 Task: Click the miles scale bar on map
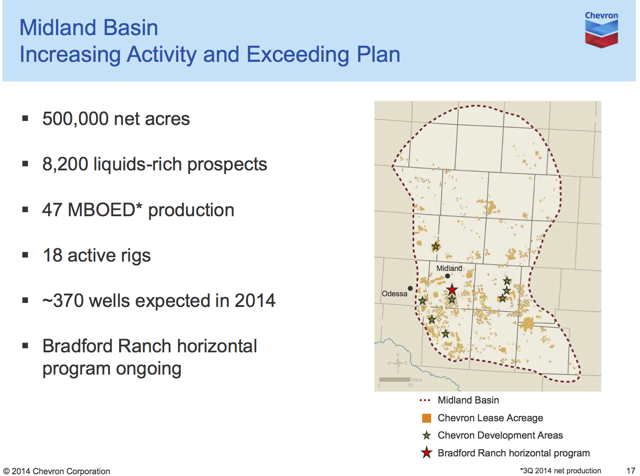click(394, 380)
